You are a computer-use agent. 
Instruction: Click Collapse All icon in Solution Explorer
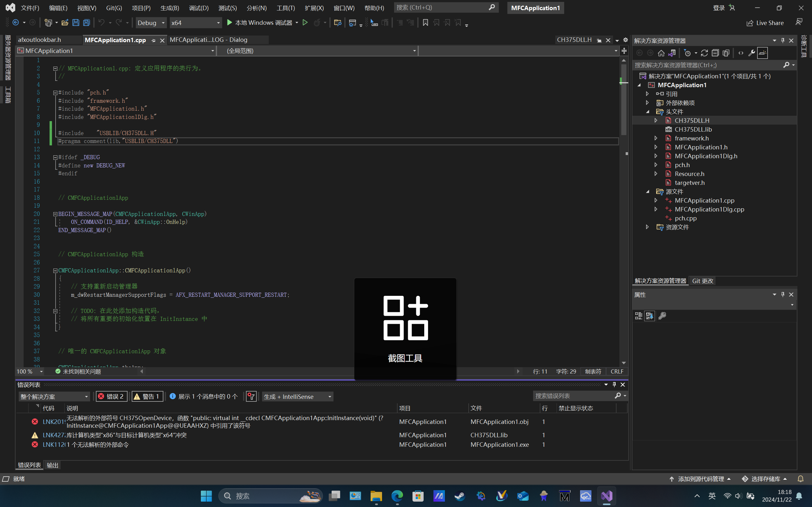715,53
